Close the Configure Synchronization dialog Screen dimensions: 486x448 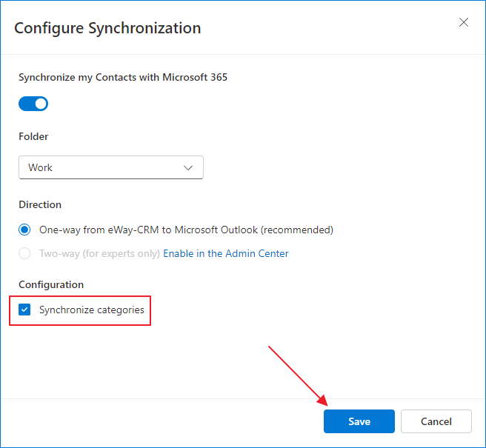(x=463, y=22)
